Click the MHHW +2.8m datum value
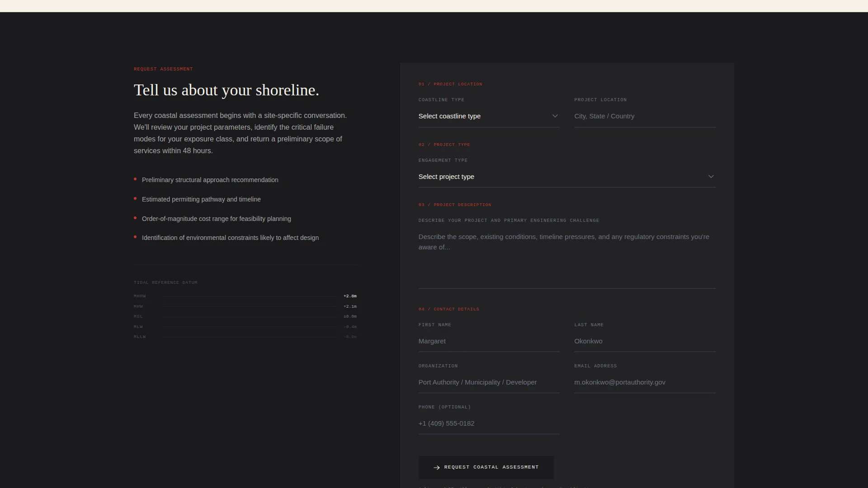The image size is (868, 488). coord(350,296)
